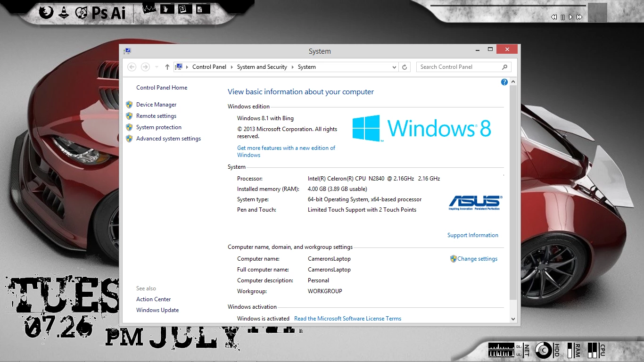Open Support Information link
644x362 pixels.
tap(472, 235)
